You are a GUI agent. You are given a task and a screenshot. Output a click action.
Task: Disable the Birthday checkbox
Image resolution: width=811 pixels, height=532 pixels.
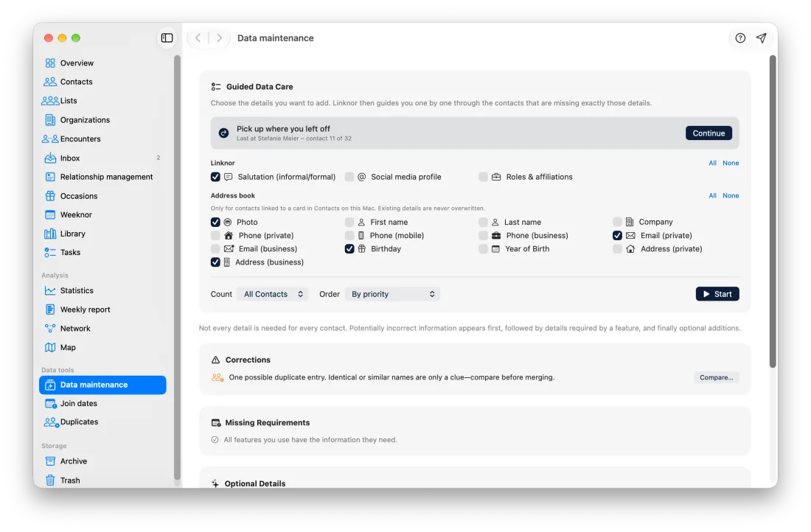click(349, 248)
